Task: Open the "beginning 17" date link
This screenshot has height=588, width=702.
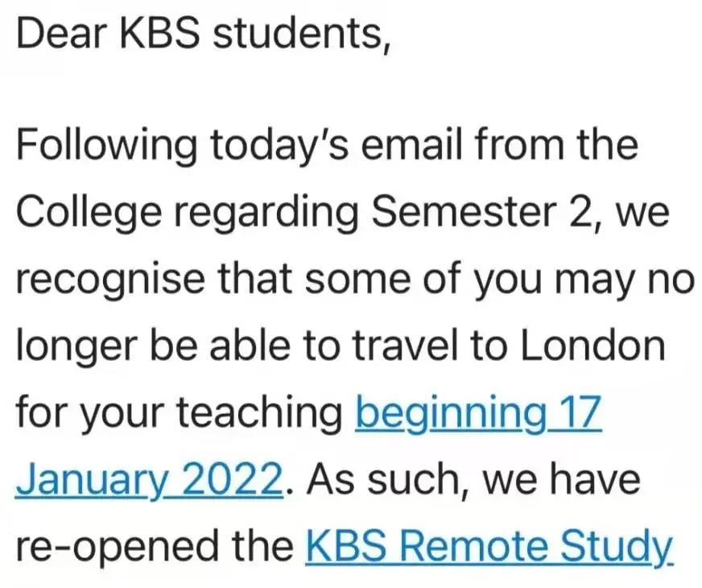Action: pyautogui.click(x=477, y=414)
